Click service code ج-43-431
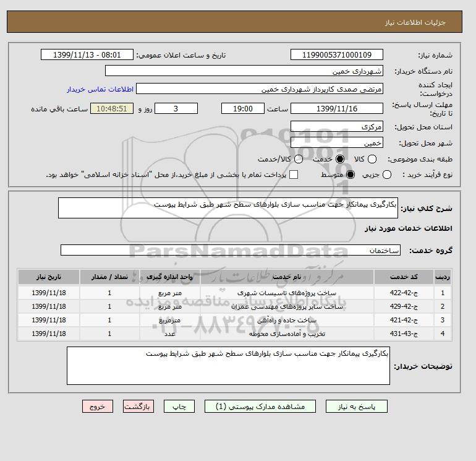Image resolution: width=476 pixels, height=461 pixels. 404,334
